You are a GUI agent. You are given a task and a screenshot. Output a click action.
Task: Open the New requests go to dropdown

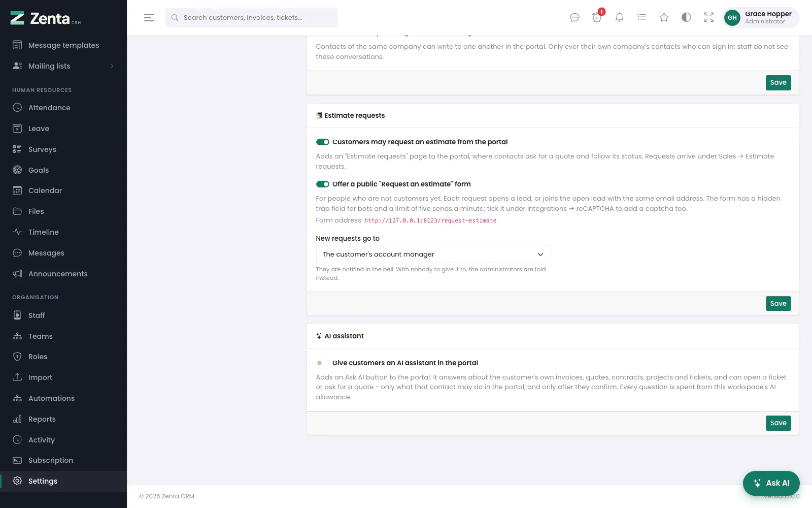point(433,255)
